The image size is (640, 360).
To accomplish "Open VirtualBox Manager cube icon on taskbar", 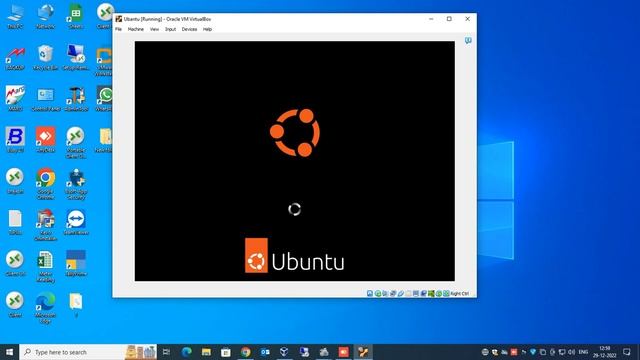I will [x=284, y=352].
